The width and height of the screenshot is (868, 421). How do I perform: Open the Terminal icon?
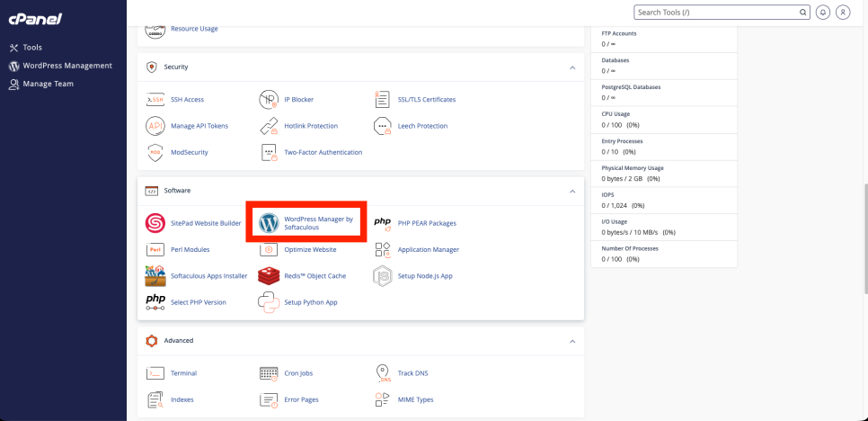pos(155,373)
